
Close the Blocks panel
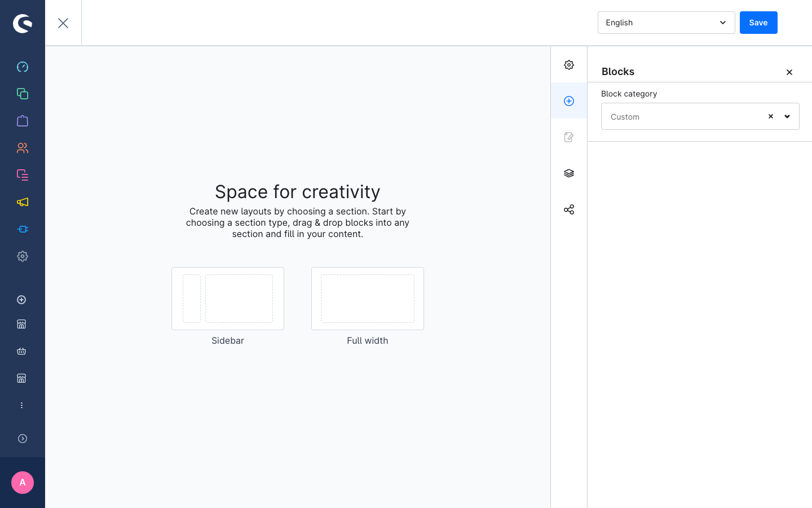coord(789,72)
